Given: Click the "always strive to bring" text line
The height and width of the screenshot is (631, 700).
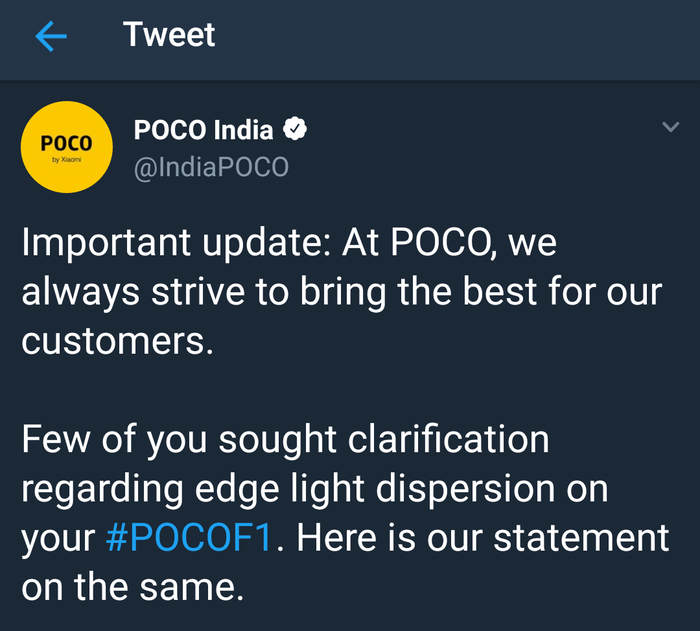Looking at the screenshot, I should click(x=204, y=292).
